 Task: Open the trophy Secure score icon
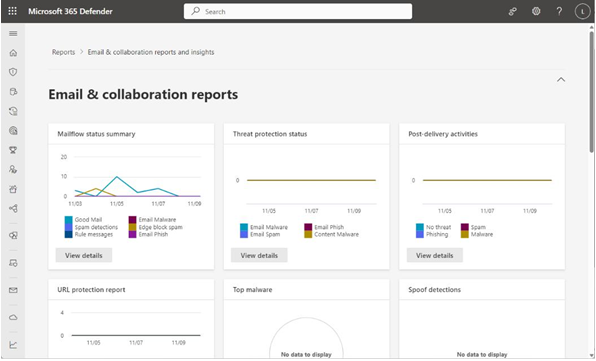[x=13, y=150]
